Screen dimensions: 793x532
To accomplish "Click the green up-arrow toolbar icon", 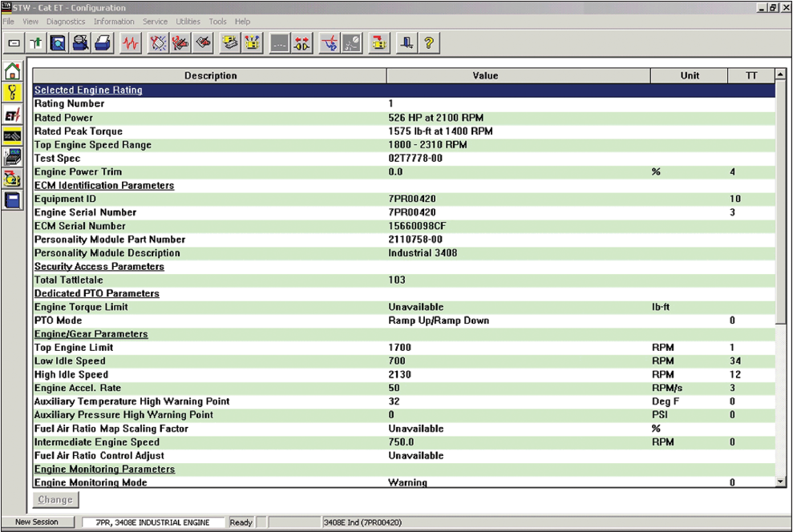I will (x=36, y=43).
